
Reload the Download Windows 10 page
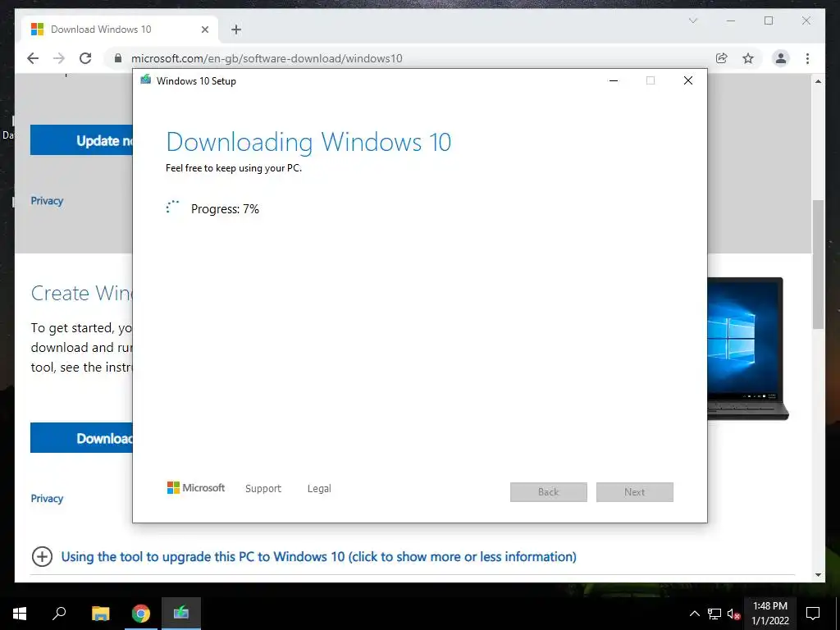[85, 58]
